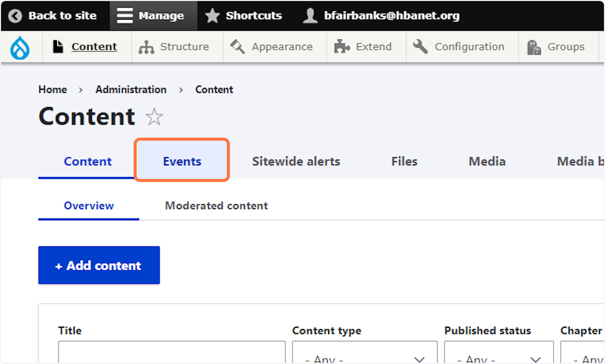Expand the Published status dropdown

(x=499, y=357)
